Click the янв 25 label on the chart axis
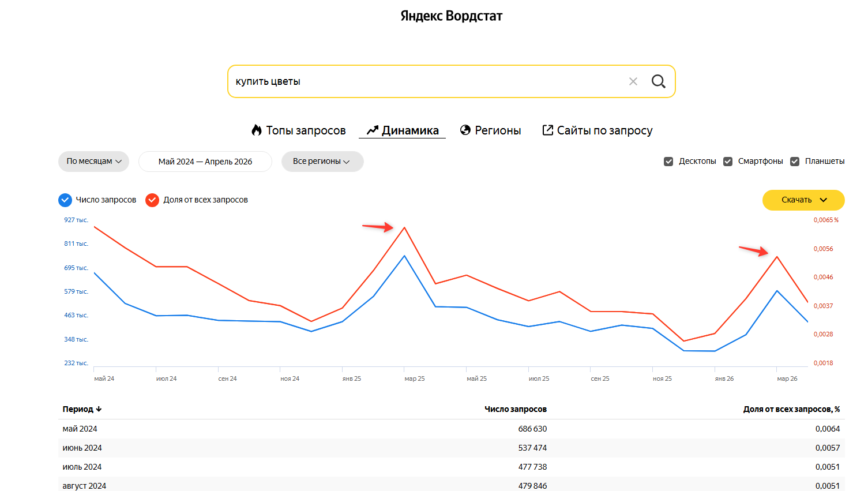The image size is (868, 491). [x=352, y=379]
